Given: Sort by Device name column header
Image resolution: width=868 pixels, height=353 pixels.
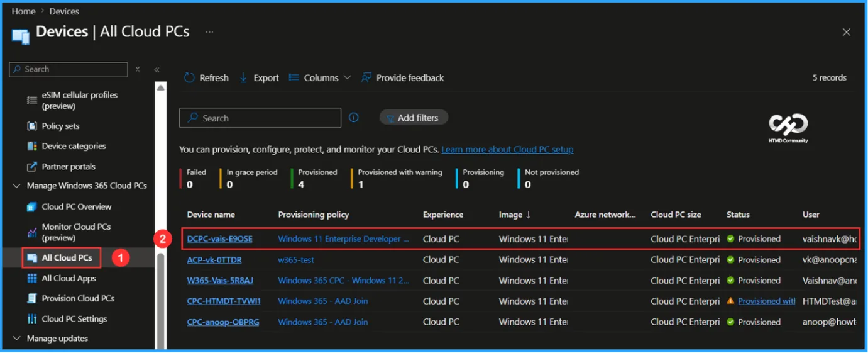Looking at the screenshot, I should (211, 215).
